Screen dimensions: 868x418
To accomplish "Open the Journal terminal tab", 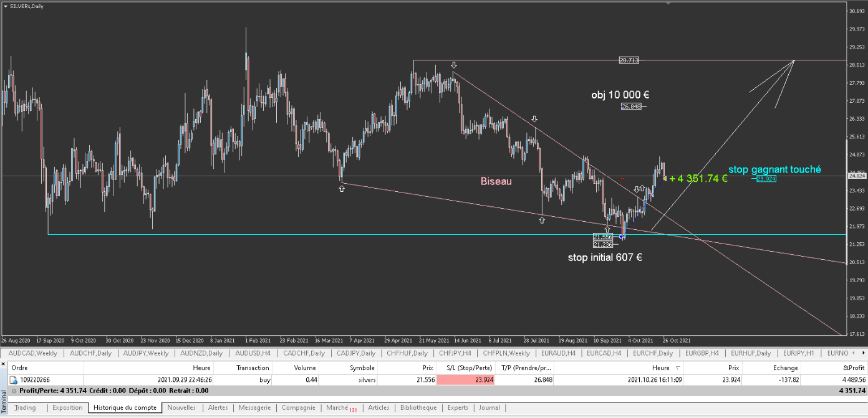I will click(489, 407).
